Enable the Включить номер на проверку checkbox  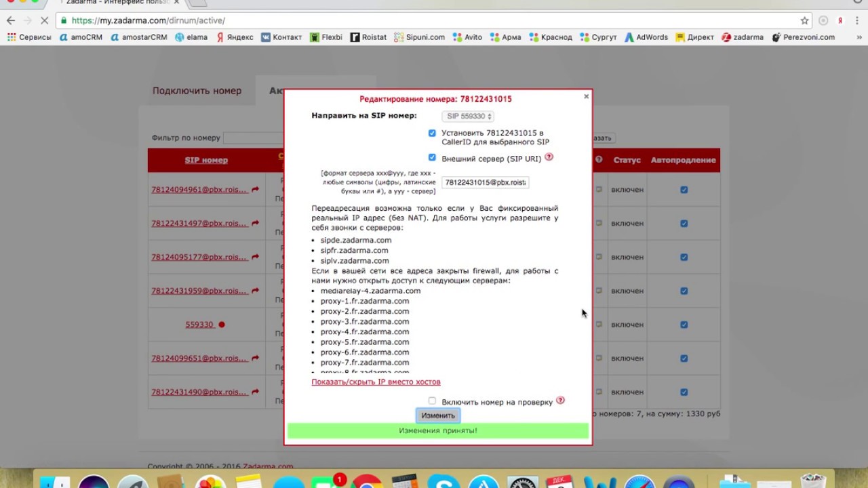[432, 401]
